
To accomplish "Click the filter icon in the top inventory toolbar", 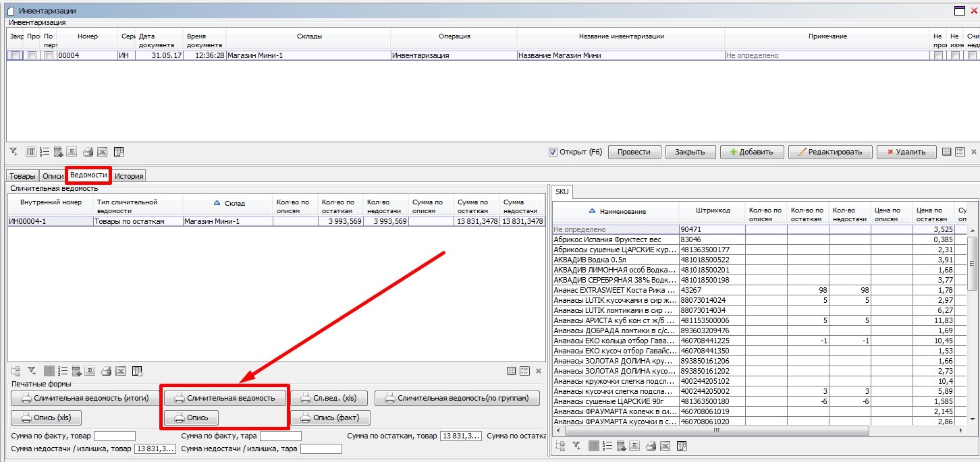I will coord(13,152).
